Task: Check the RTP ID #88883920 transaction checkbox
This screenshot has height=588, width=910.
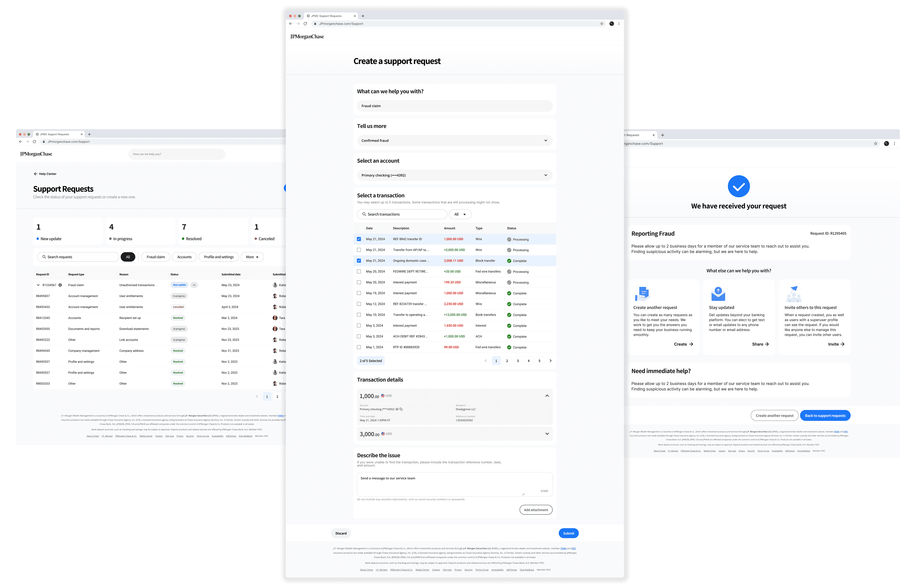Action: tap(359, 347)
